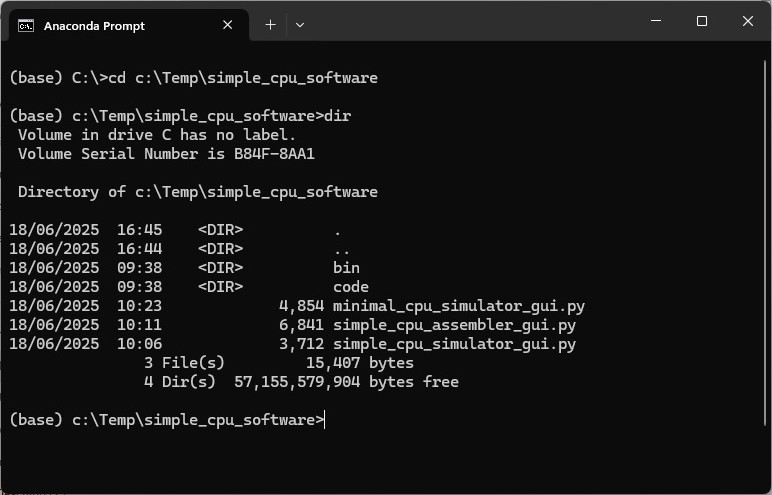Click the code directory entry
The image size is (772, 495).
(x=350, y=287)
